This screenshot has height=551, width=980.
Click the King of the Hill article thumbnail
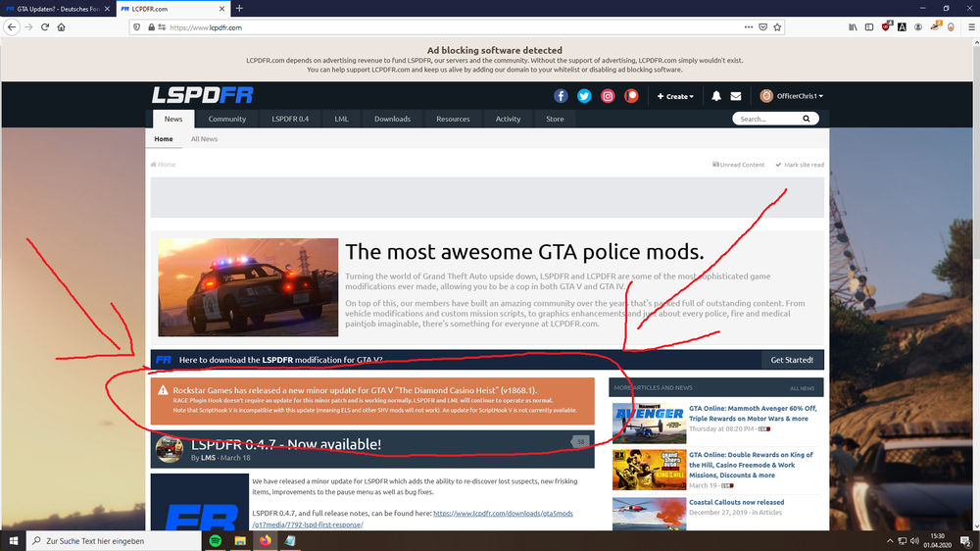pyautogui.click(x=649, y=470)
